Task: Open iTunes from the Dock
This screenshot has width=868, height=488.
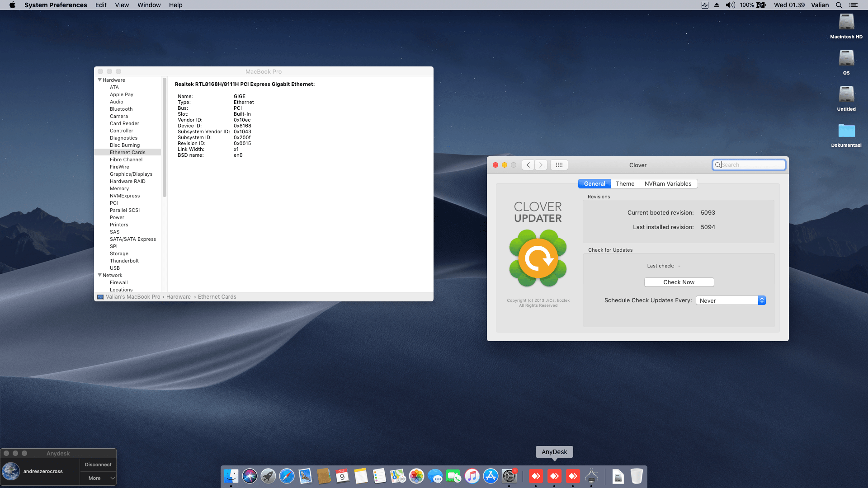Action: (472, 476)
